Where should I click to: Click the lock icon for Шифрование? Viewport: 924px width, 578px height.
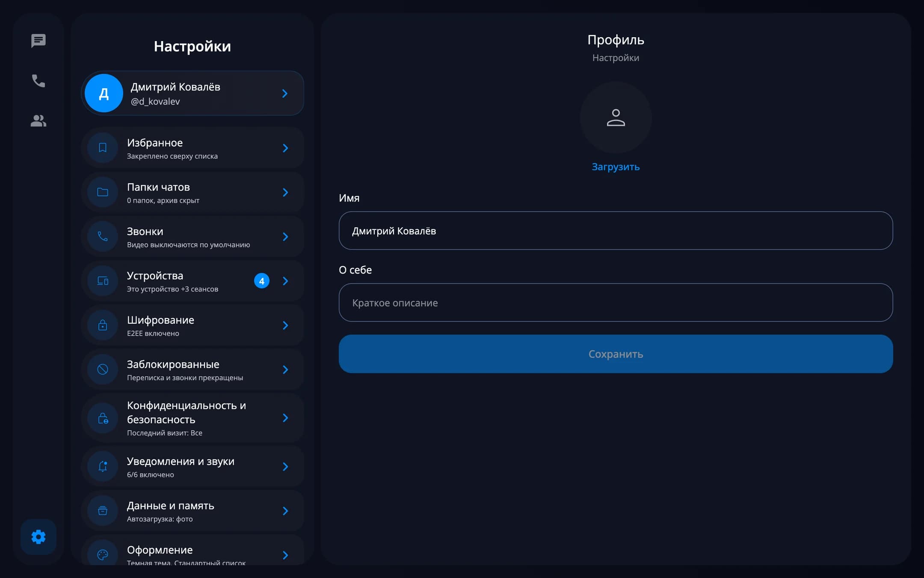[x=103, y=325]
